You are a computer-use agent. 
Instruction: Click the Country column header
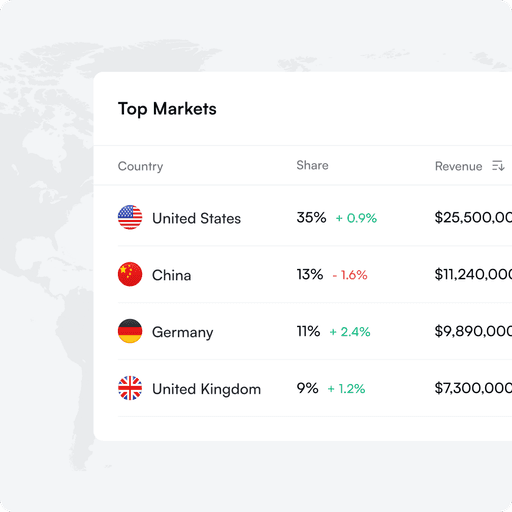pyautogui.click(x=140, y=166)
